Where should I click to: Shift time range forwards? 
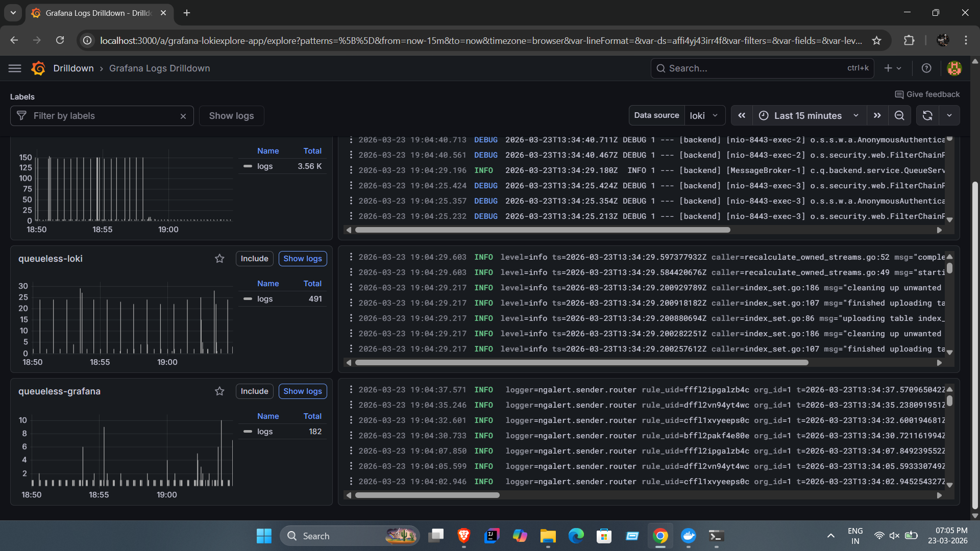(877, 116)
